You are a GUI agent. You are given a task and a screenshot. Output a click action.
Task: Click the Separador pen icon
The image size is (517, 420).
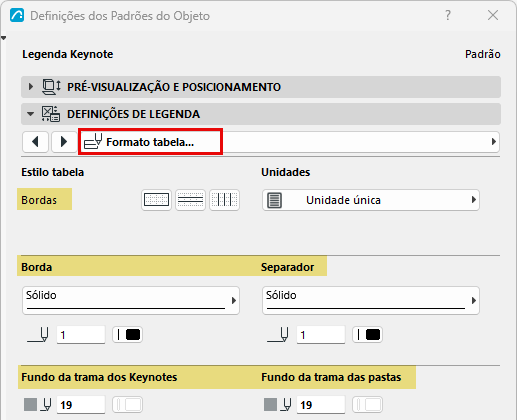click(278, 335)
